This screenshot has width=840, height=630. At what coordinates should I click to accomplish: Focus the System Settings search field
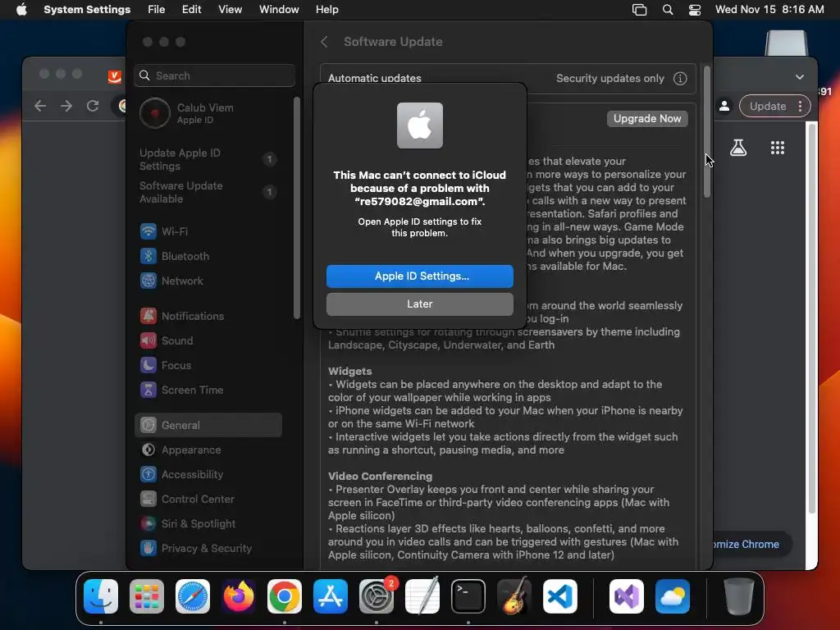click(214, 75)
